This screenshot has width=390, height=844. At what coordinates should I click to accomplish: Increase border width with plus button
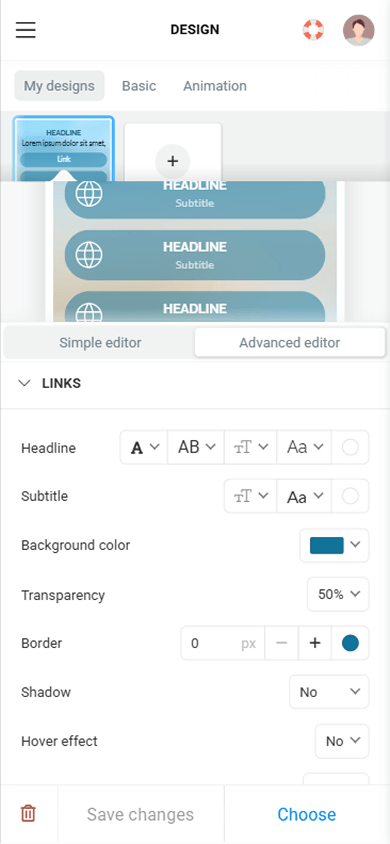[x=315, y=643]
